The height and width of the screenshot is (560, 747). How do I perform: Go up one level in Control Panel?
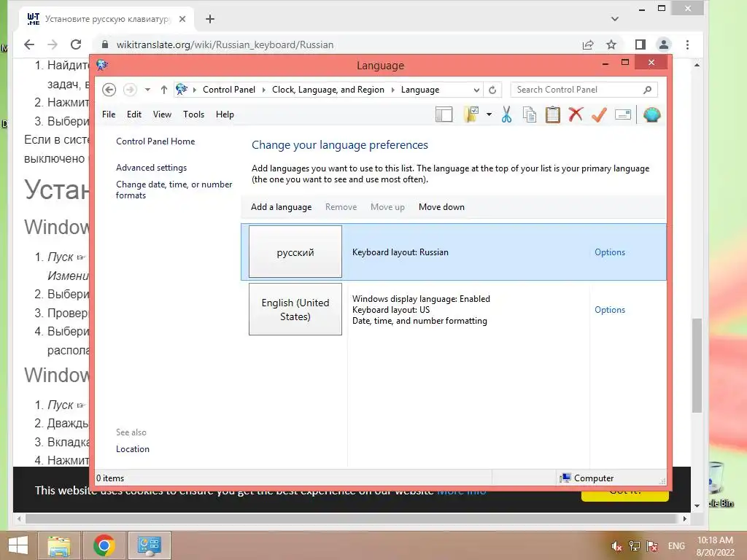pos(164,90)
